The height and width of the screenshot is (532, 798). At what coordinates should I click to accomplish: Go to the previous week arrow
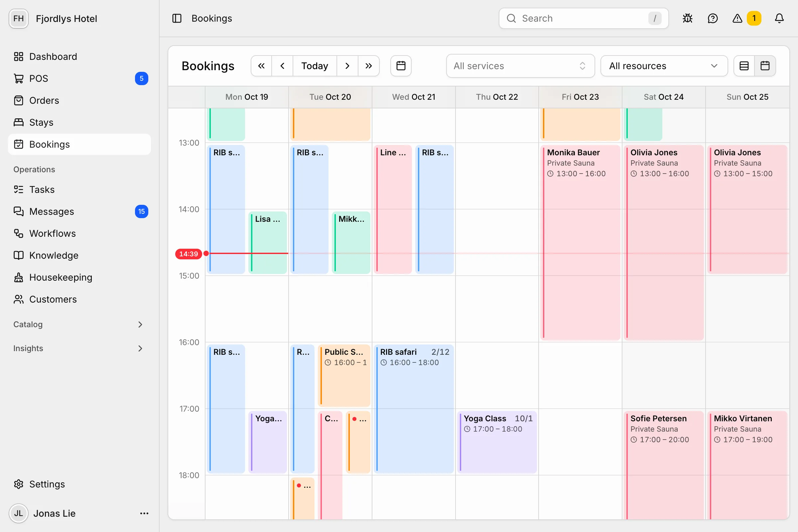pyautogui.click(x=282, y=66)
